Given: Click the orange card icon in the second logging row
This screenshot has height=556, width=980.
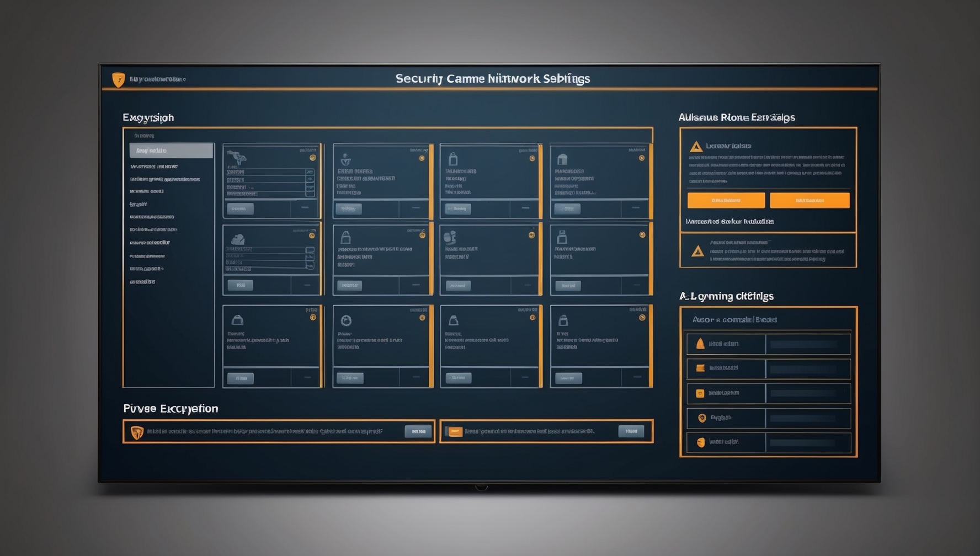Looking at the screenshot, I should click(x=700, y=368).
